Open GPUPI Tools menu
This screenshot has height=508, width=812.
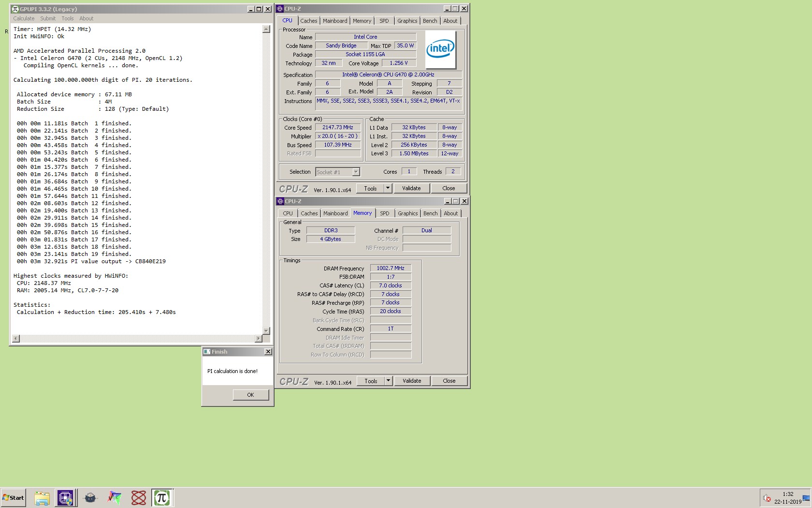pos(68,18)
